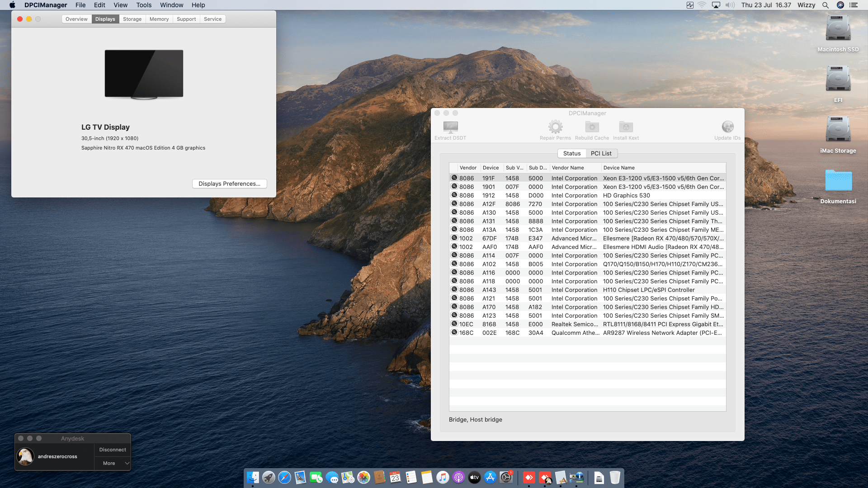
Task: Open Trash in the dock
Action: 615,477
